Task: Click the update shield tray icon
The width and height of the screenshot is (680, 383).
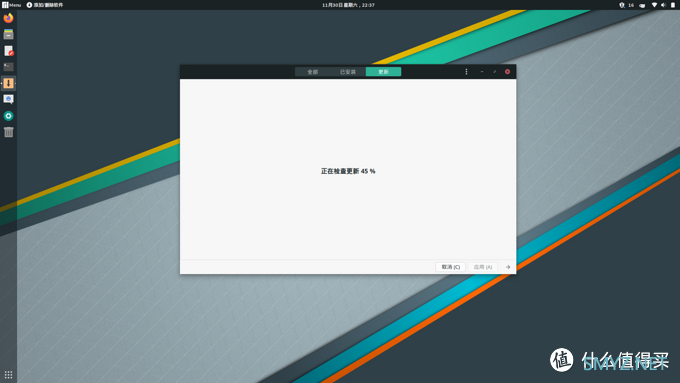Action: coord(622,5)
